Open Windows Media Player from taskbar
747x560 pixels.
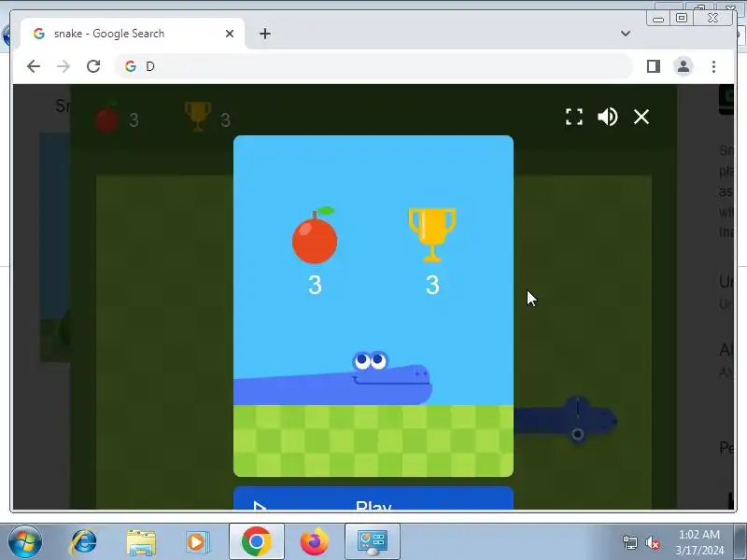197,542
